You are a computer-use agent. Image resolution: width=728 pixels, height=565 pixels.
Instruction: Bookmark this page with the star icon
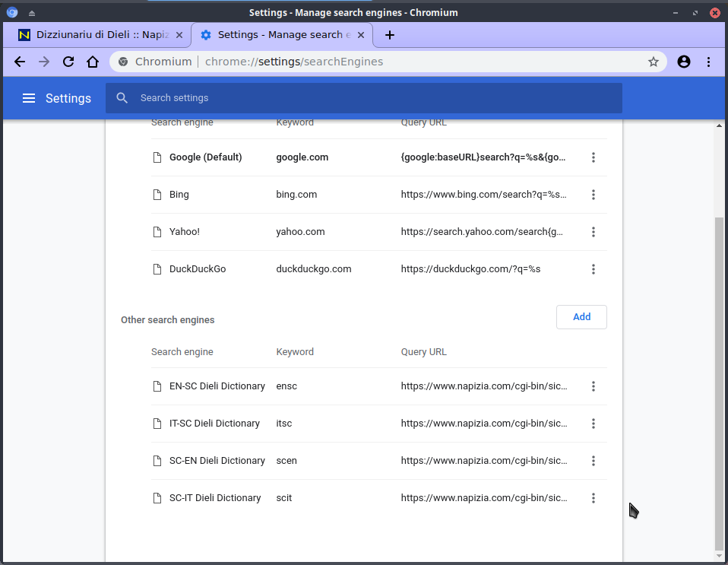654,62
